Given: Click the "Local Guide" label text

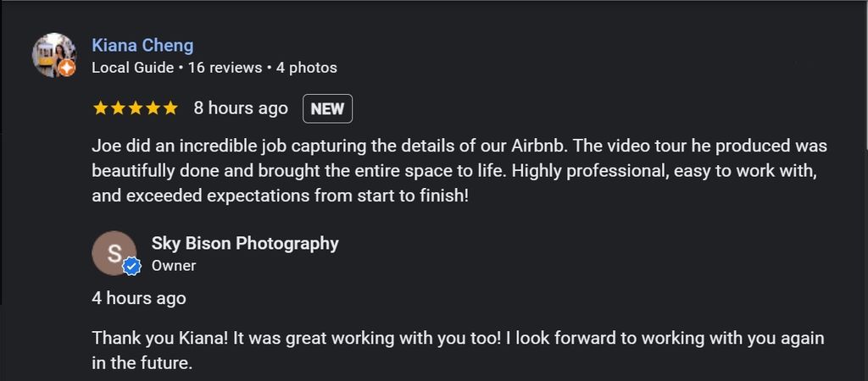Looking at the screenshot, I should [132, 68].
